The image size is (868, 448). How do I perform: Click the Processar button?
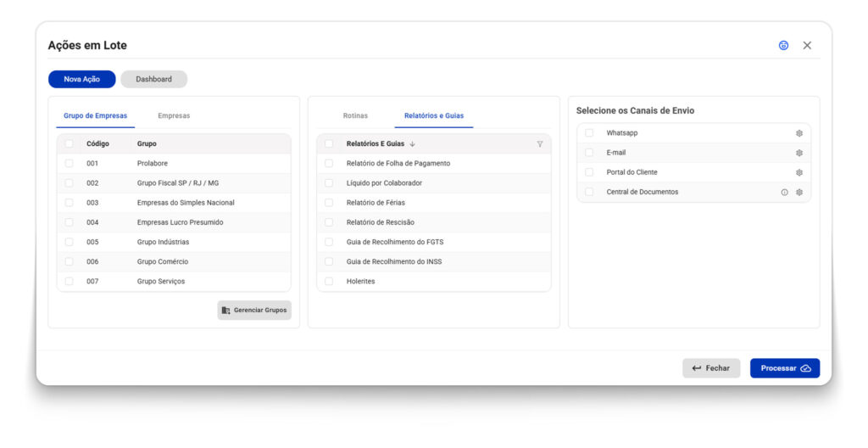tap(784, 368)
